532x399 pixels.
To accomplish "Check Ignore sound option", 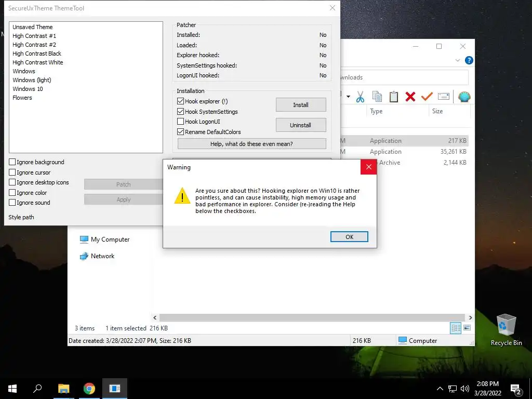I will click(x=12, y=203).
